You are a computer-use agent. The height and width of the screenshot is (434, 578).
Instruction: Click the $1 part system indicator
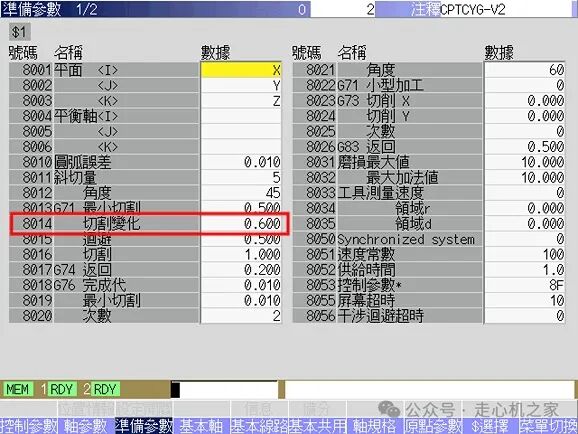coord(20,32)
